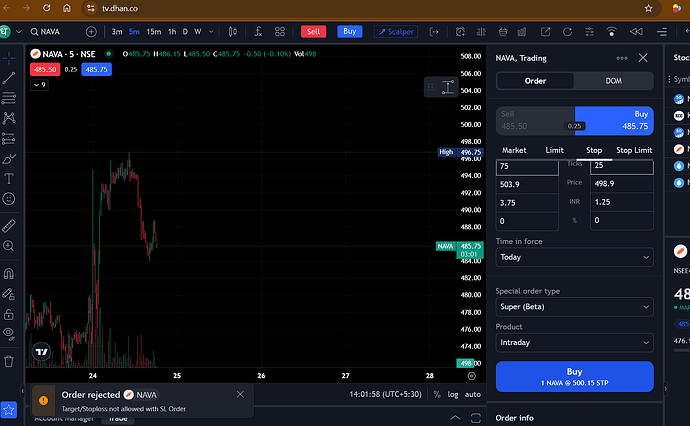This screenshot has height=426, width=690.
Task: Edit the stop loss price 498.9
Action: click(621, 184)
